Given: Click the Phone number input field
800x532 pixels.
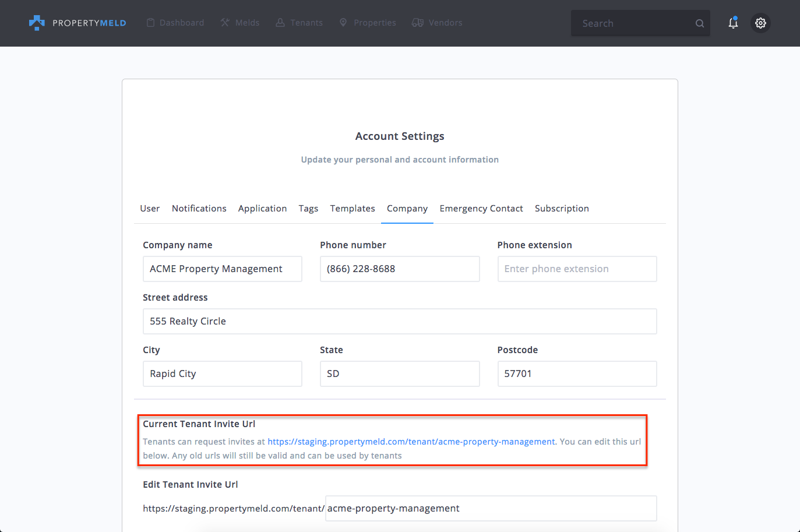Looking at the screenshot, I should [x=400, y=269].
